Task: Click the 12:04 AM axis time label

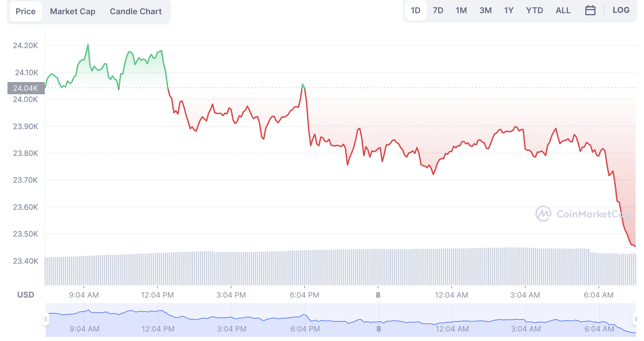Action: point(451,295)
